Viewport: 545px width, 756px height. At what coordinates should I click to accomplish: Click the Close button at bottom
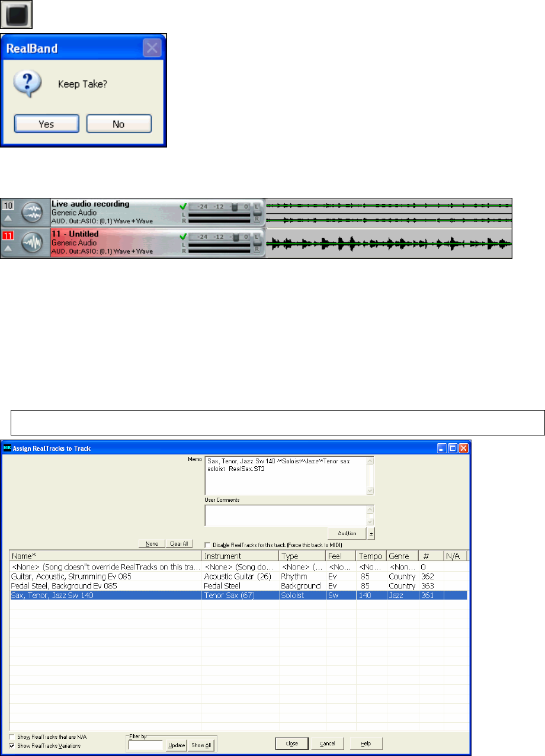pyautogui.click(x=293, y=743)
